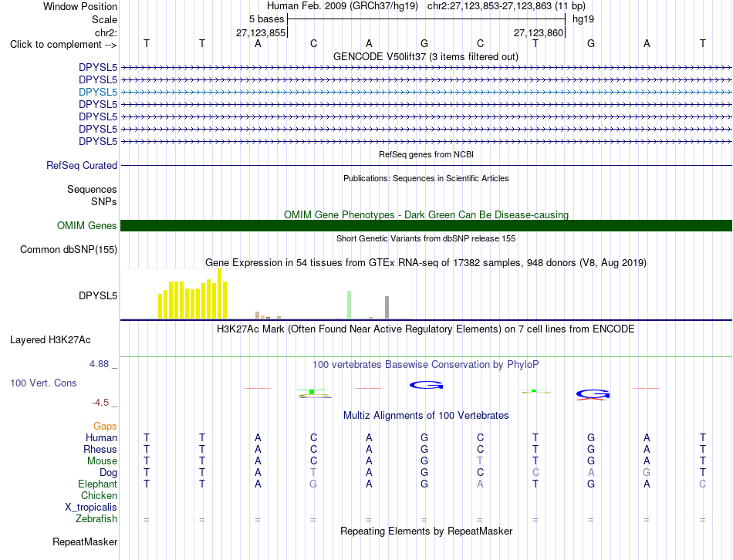Click the tallest yellow GTEx expression bar

click(x=220, y=294)
